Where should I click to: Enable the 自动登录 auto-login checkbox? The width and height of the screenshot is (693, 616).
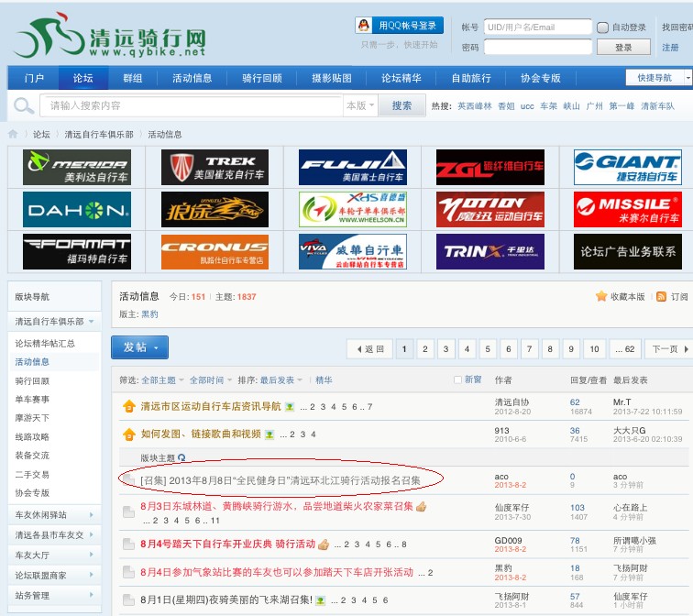602,27
